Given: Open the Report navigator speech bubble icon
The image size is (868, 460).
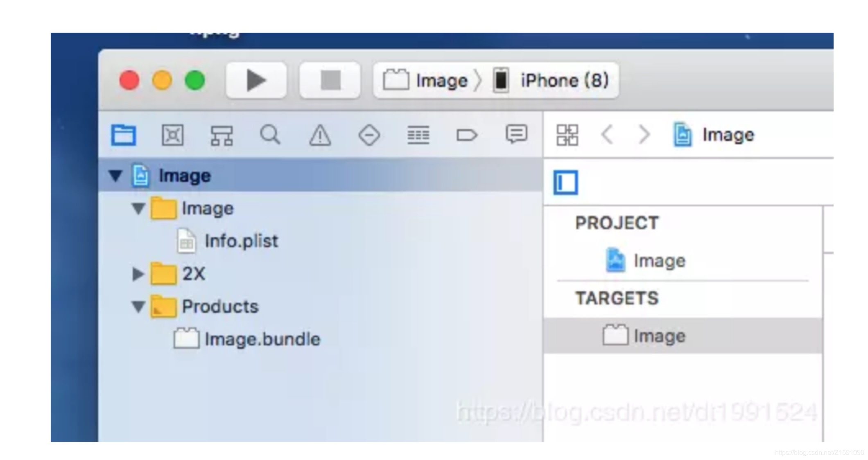Looking at the screenshot, I should [516, 135].
